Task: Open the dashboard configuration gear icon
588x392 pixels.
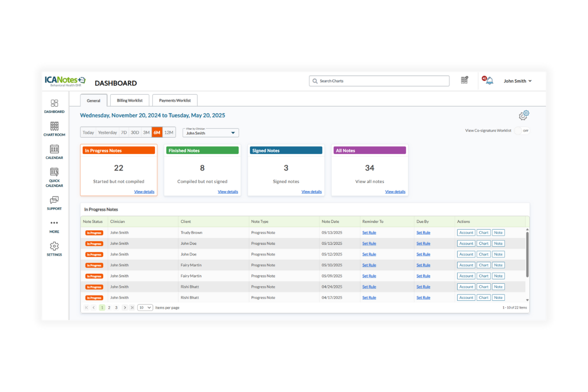Action: click(x=524, y=115)
